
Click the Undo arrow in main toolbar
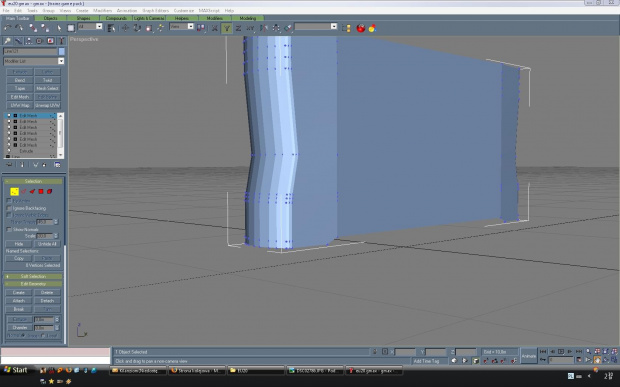[8, 28]
